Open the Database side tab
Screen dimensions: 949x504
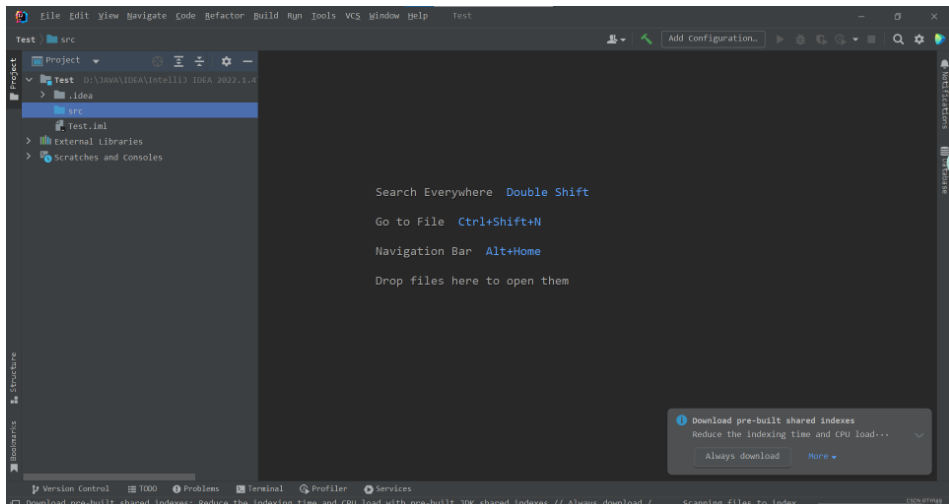pyautogui.click(x=944, y=170)
